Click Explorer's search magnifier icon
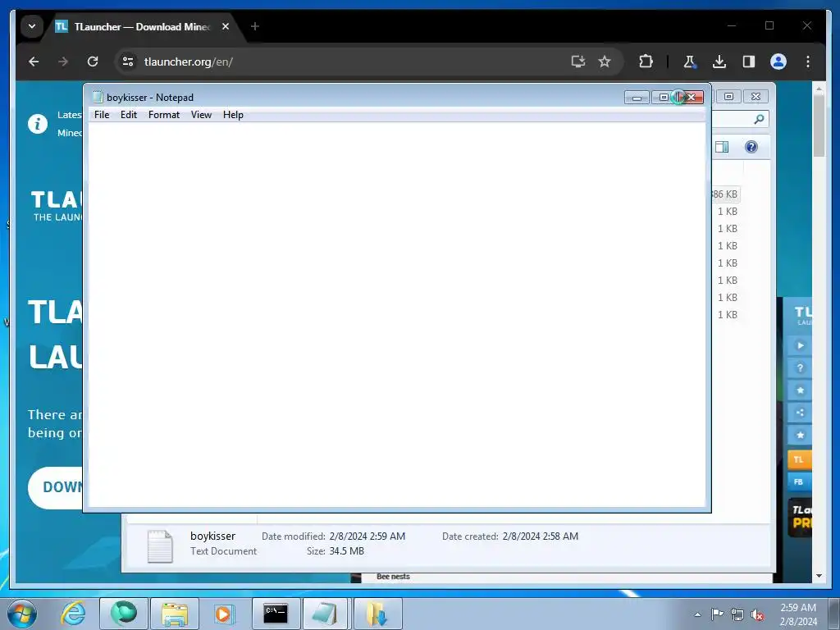This screenshot has height=630, width=840. [759, 119]
